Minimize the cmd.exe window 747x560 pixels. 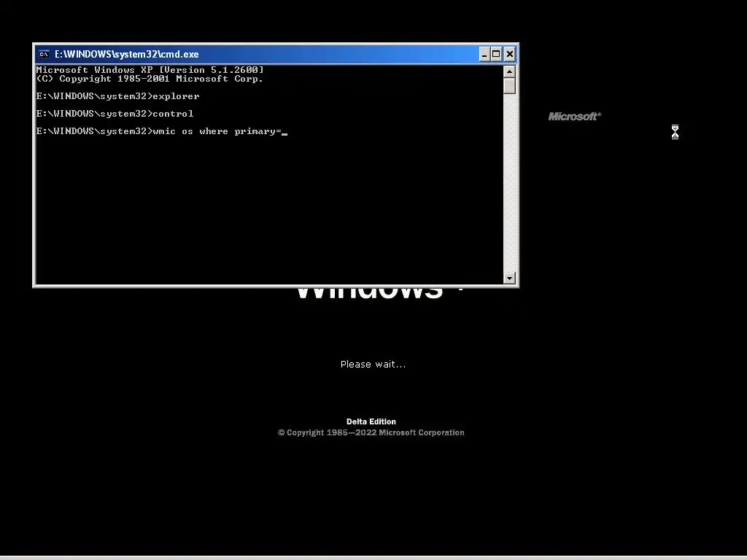click(484, 54)
